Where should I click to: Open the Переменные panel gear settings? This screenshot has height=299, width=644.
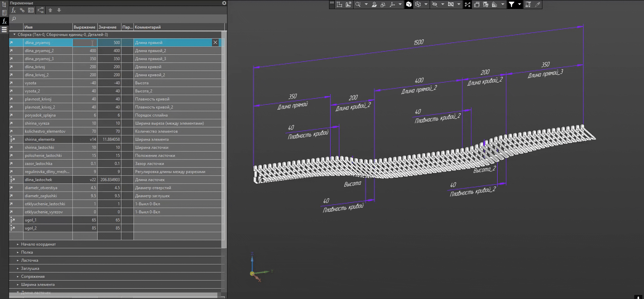click(224, 3)
